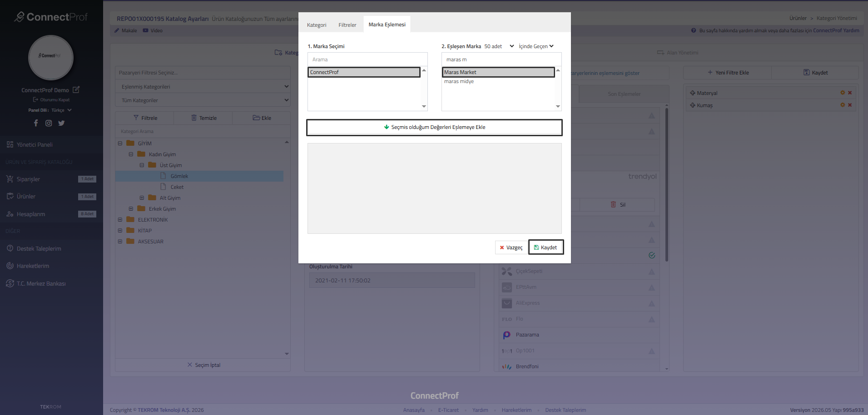Select the Pazarama marketplace row

click(x=579, y=335)
